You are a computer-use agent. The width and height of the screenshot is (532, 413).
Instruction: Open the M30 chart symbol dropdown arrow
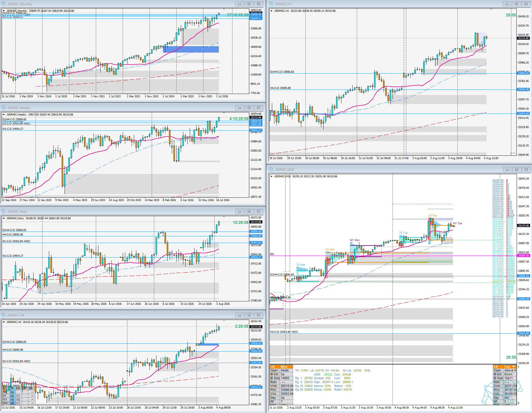271,176
